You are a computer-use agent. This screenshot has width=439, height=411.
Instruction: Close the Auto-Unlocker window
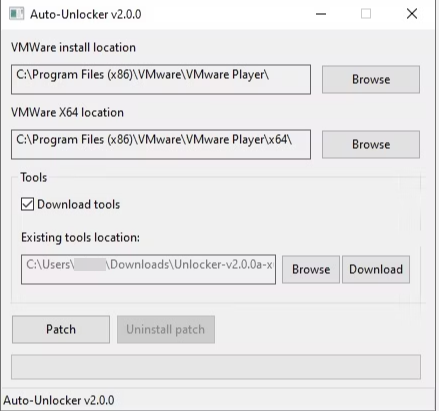tap(412, 14)
